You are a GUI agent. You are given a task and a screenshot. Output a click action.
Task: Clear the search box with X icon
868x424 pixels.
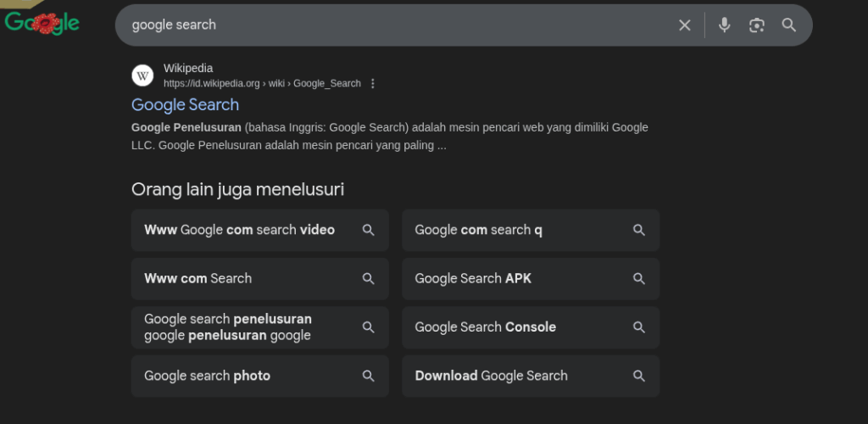click(685, 25)
